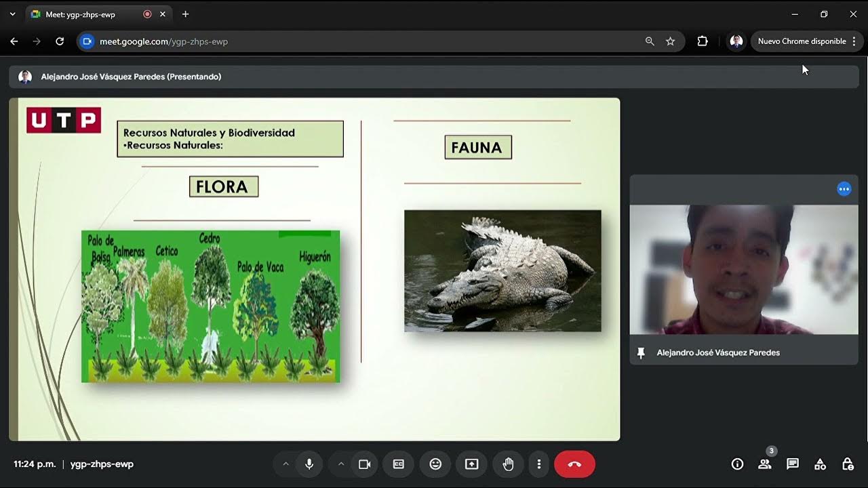
Task: Expand video settings arrow beside camera
Action: pyautogui.click(x=341, y=464)
